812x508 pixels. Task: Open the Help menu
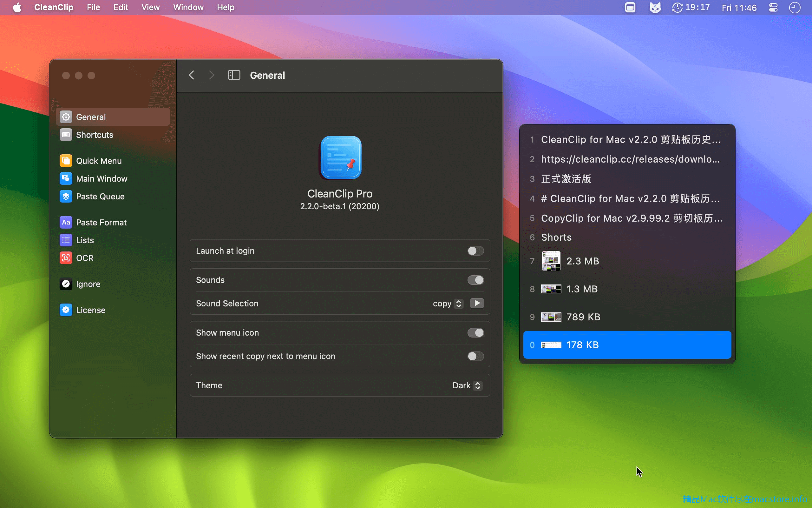(x=226, y=7)
